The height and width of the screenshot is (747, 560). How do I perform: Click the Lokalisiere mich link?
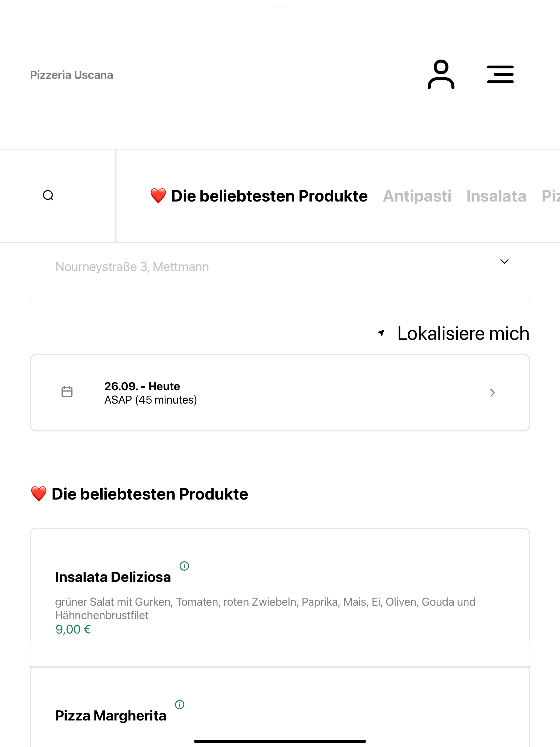(463, 333)
